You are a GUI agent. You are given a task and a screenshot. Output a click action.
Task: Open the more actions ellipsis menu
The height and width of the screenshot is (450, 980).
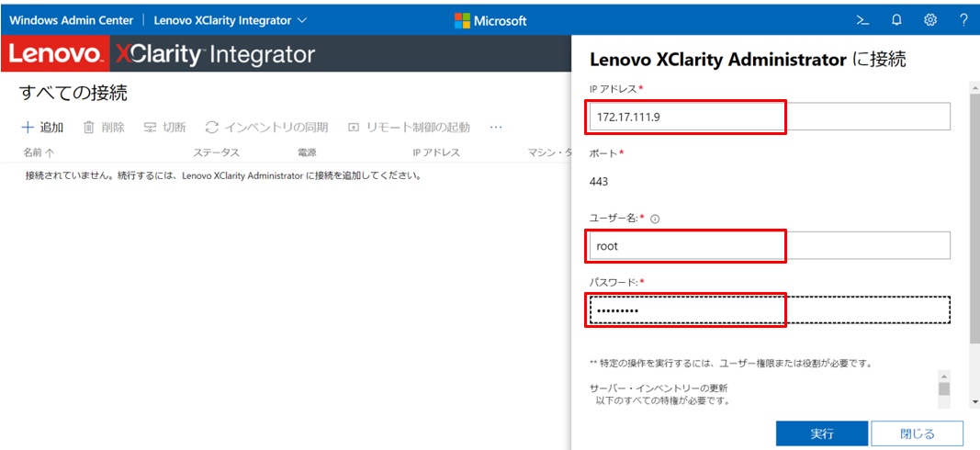point(496,128)
